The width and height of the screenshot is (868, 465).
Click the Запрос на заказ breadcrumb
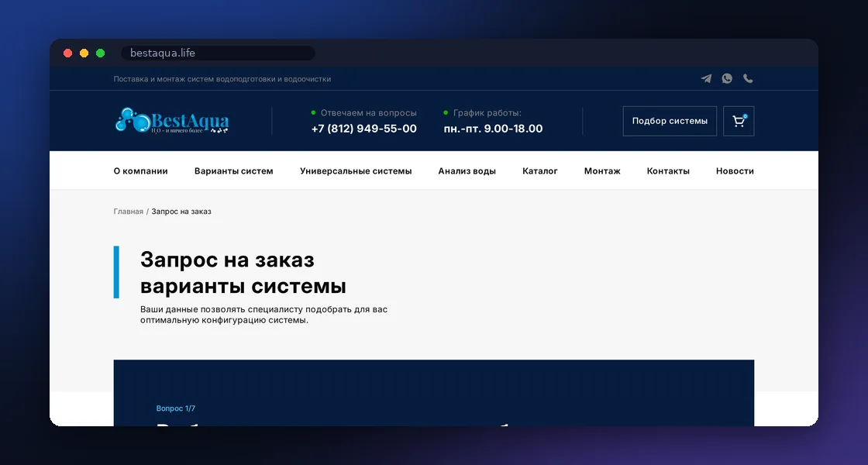(x=181, y=212)
